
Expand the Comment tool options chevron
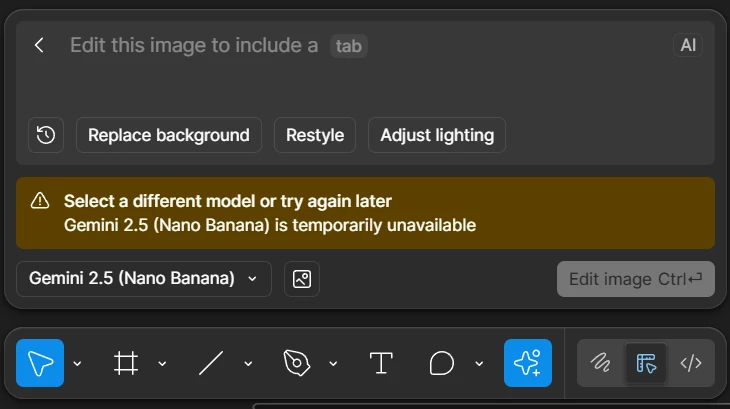[x=479, y=363]
